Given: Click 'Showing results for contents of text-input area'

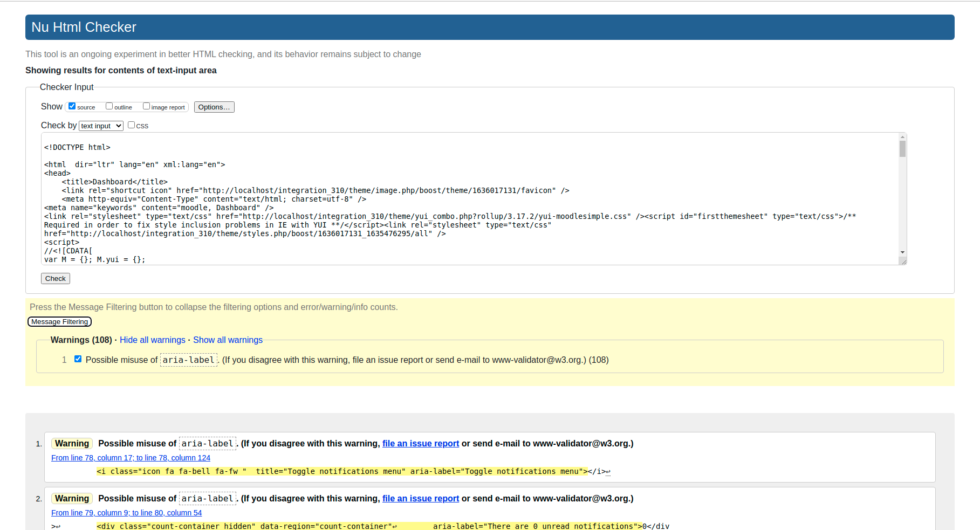Looking at the screenshot, I should pos(121,71).
